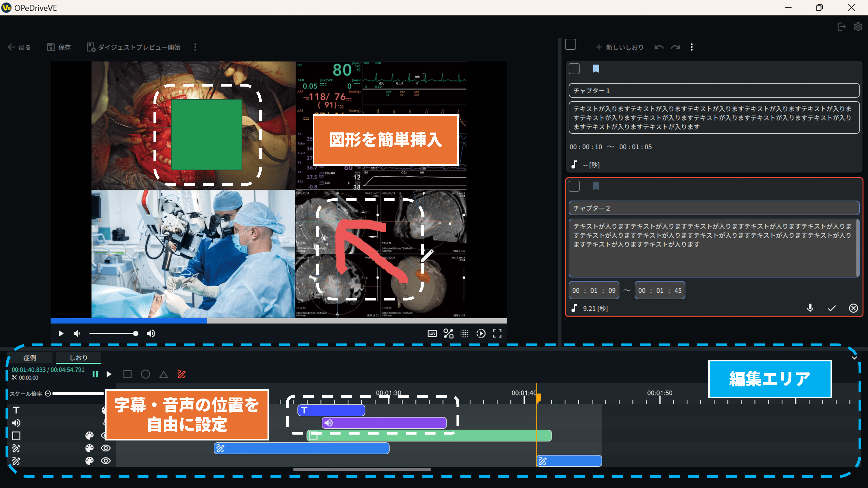Select the triangle shape tool
The image size is (868, 488).
163,374
